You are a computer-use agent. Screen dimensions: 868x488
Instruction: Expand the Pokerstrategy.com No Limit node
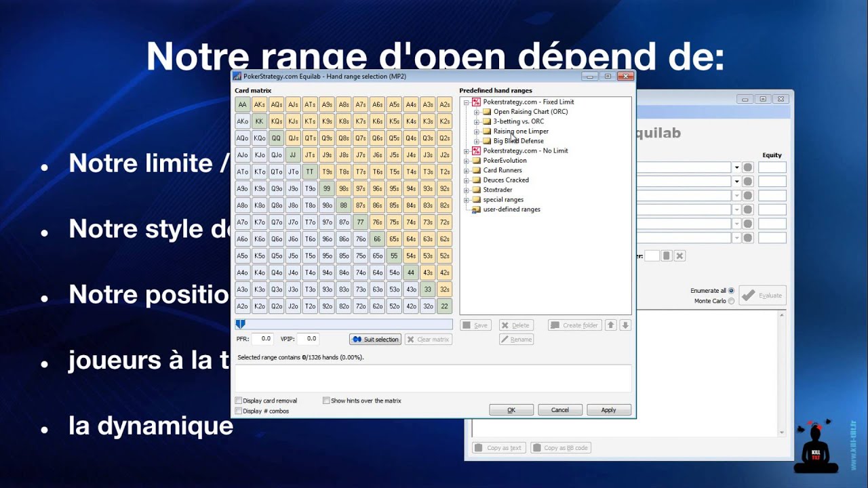tap(467, 150)
